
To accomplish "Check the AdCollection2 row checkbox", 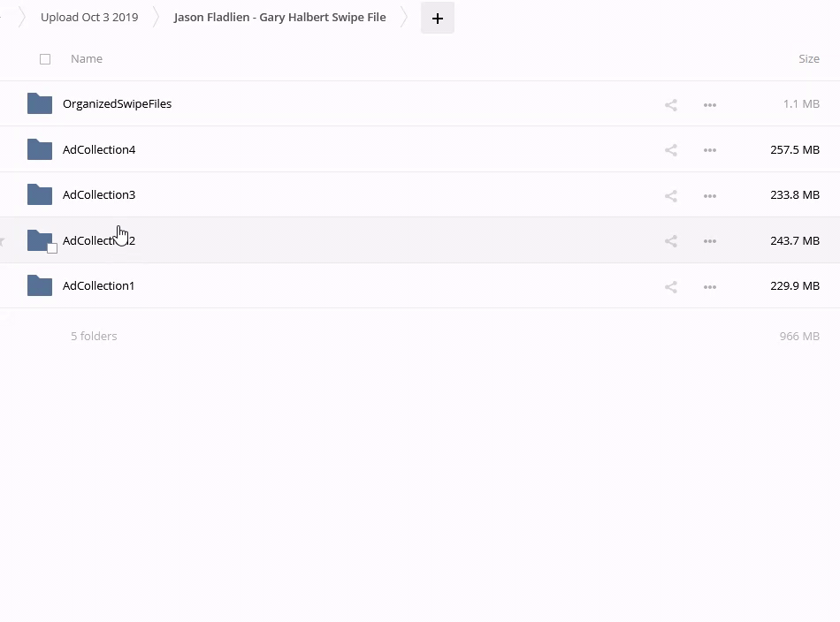I will [x=52, y=248].
